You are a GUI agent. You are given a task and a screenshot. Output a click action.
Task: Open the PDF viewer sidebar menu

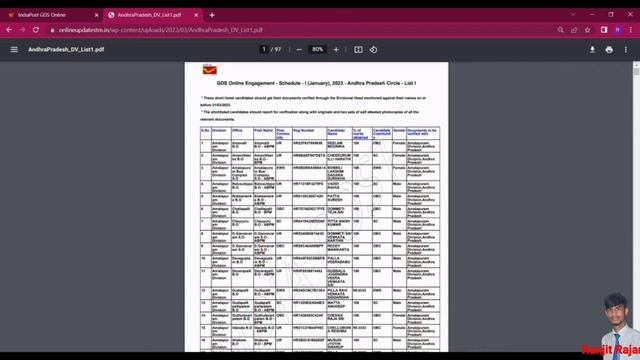click(14, 49)
